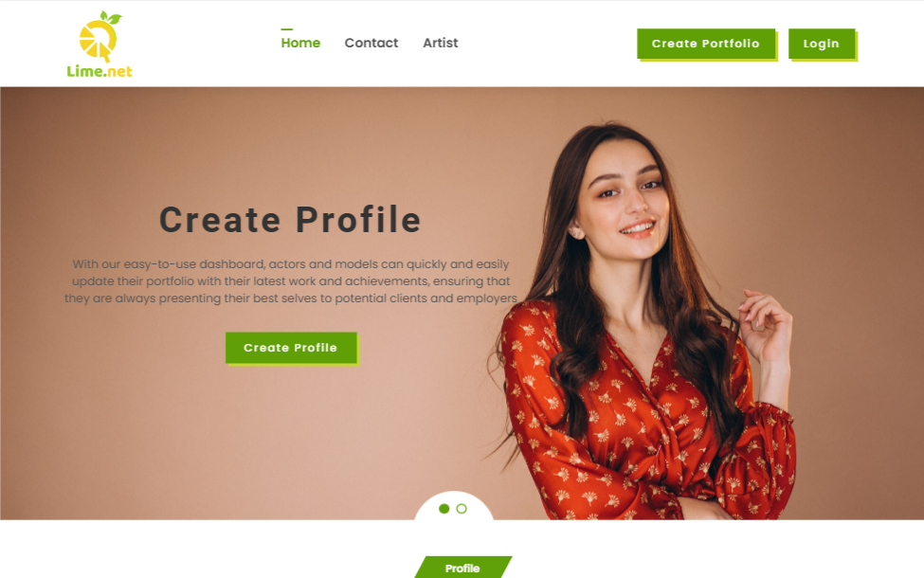Open the Home menu item
The image size is (924, 578).
pos(300,43)
